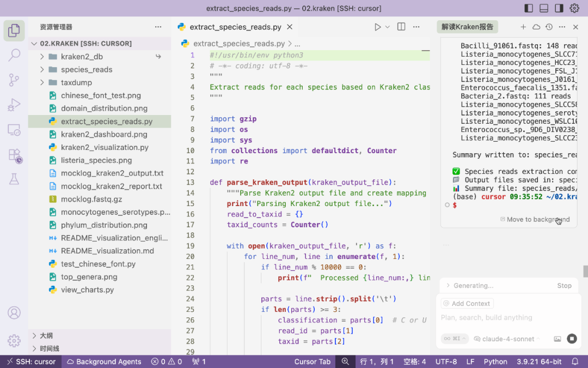This screenshot has width=588, height=368.
Task: Open chat panel more options ellipsis
Action: click(562, 27)
